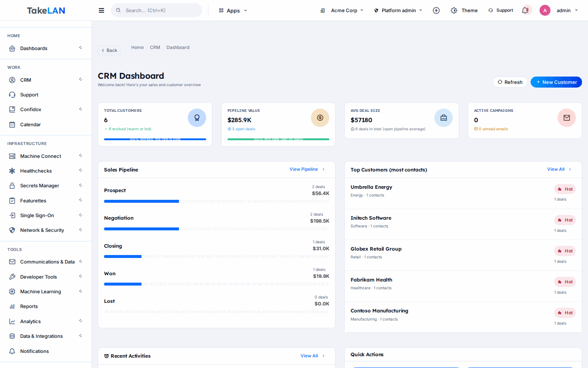Open the Umbrella Energy customer row
The width and height of the screenshot is (588, 368).
(463, 194)
